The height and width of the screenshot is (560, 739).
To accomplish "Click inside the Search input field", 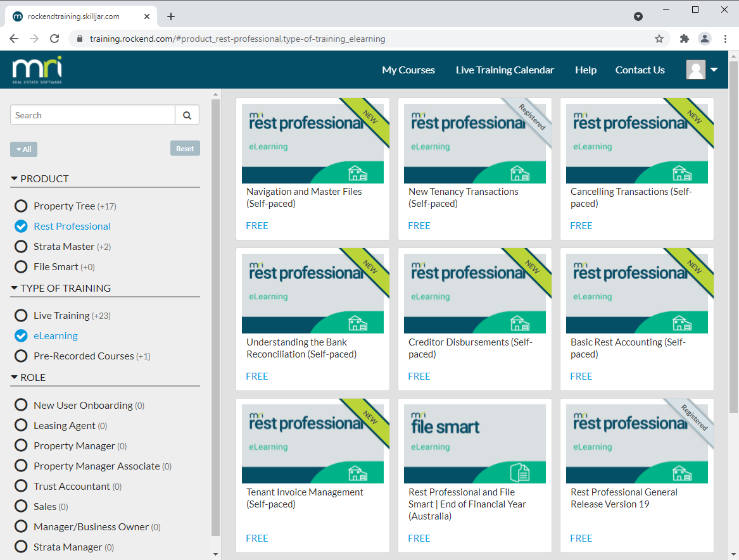I will click(x=93, y=115).
